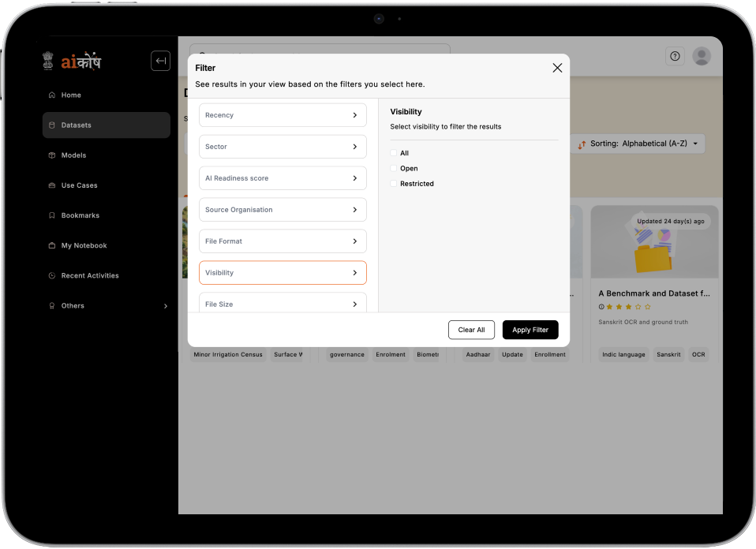This screenshot has height=549, width=756.
Task: Click the sidebar collapse arrow icon
Action: tap(160, 61)
